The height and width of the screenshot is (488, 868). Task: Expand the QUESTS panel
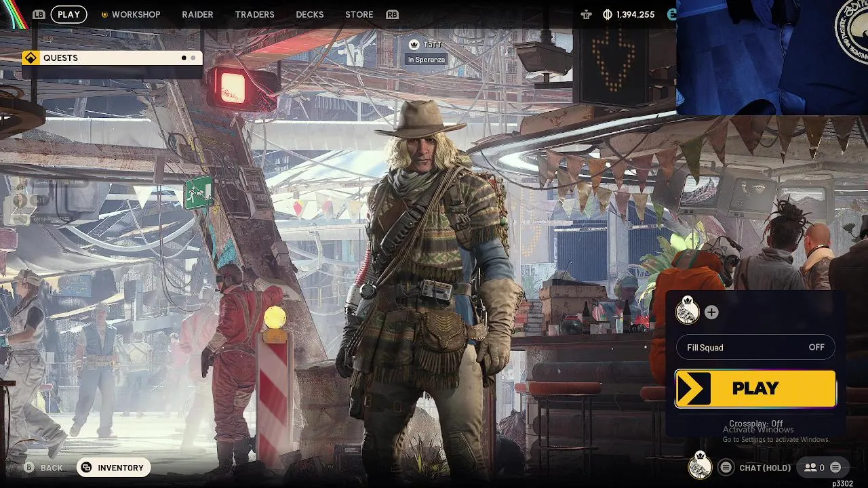(x=112, y=58)
